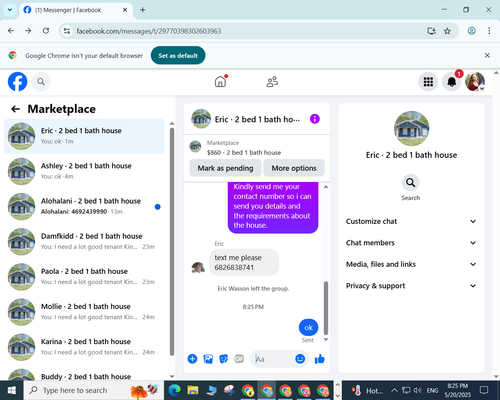Open Chrome tab search dropdown

pos(10,10)
